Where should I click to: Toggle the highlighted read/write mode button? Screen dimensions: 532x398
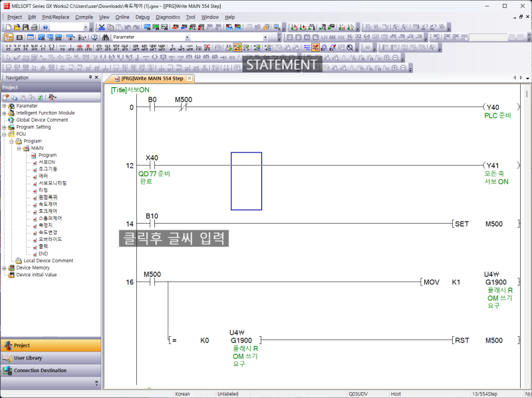tap(315, 47)
